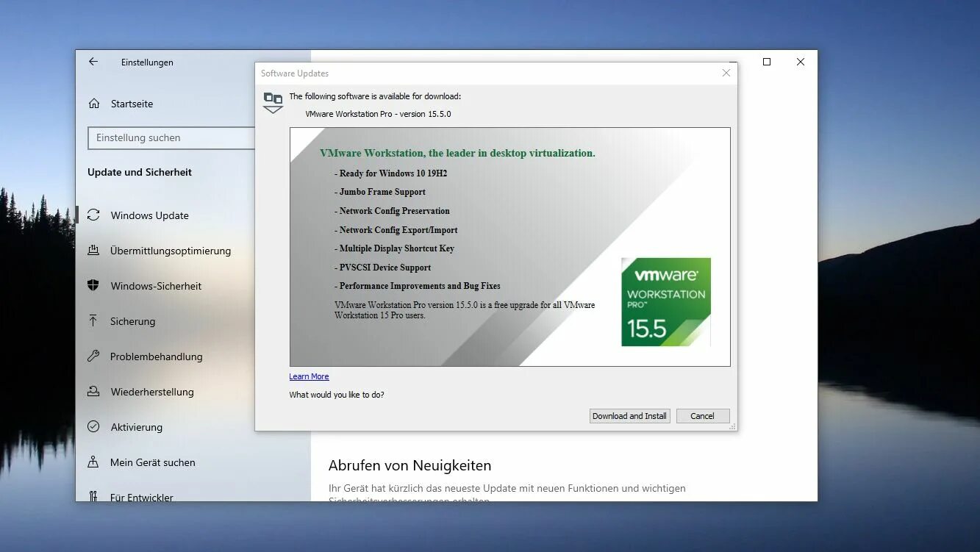Click 'Update und Sicherheit' heading
This screenshot has width=980, height=552.
coord(140,172)
